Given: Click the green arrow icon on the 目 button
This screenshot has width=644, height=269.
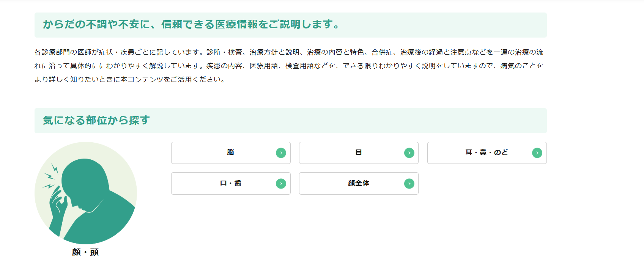Looking at the screenshot, I should (x=409, y=153).
